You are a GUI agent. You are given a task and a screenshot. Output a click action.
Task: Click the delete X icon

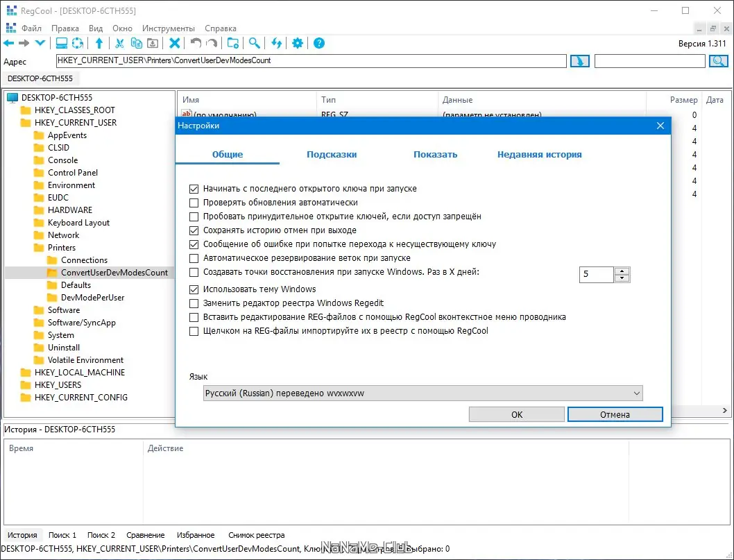175,44
